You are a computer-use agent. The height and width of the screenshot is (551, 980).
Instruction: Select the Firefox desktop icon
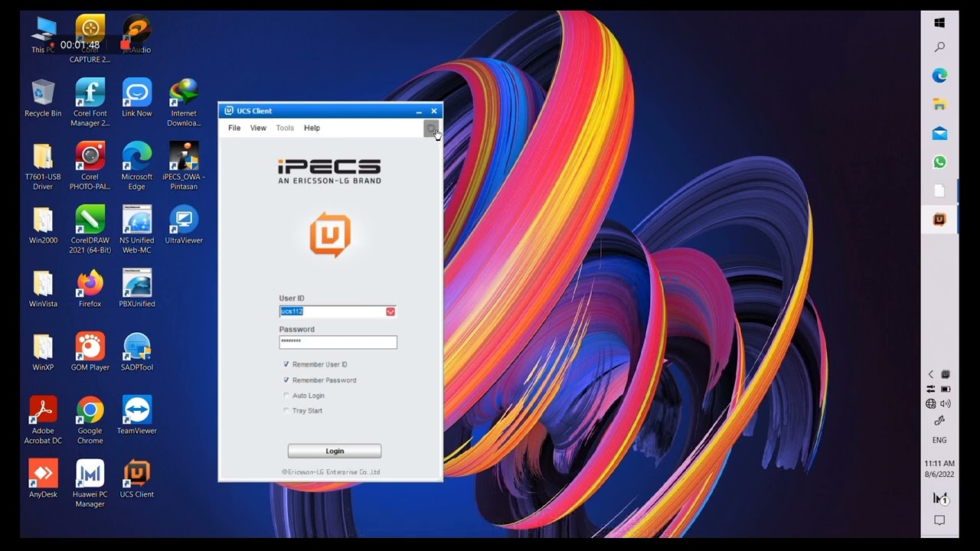point(90,289)
